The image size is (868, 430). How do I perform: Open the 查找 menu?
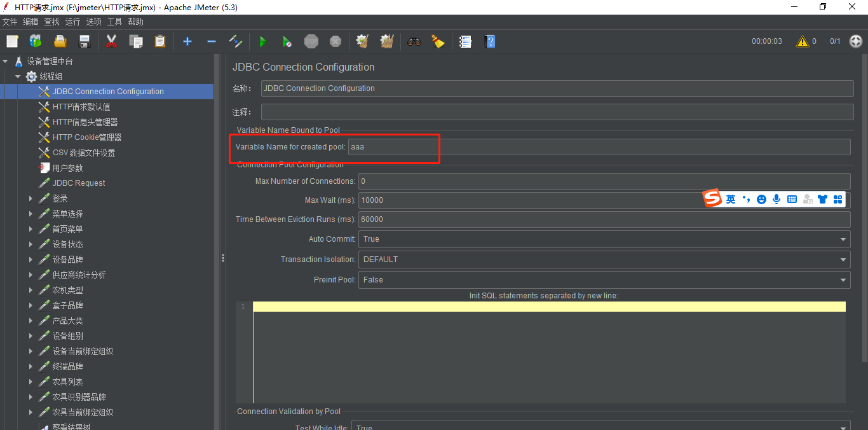pyautogui.click(x=51, y=22)
